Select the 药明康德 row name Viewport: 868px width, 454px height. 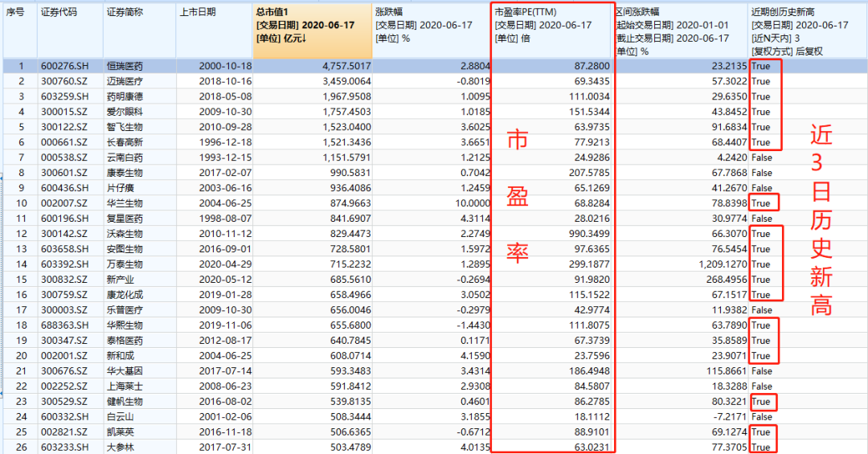[x=125, y=96]
